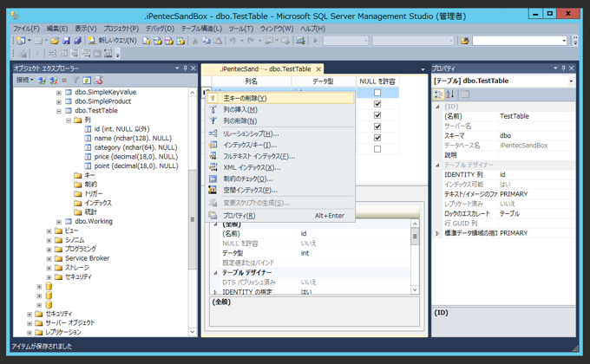Viewport: 590px width, 364px height.
Task: Click the Alphabetical sort icon in Properties
Action: pyautogui.click(x=450, y=94)
